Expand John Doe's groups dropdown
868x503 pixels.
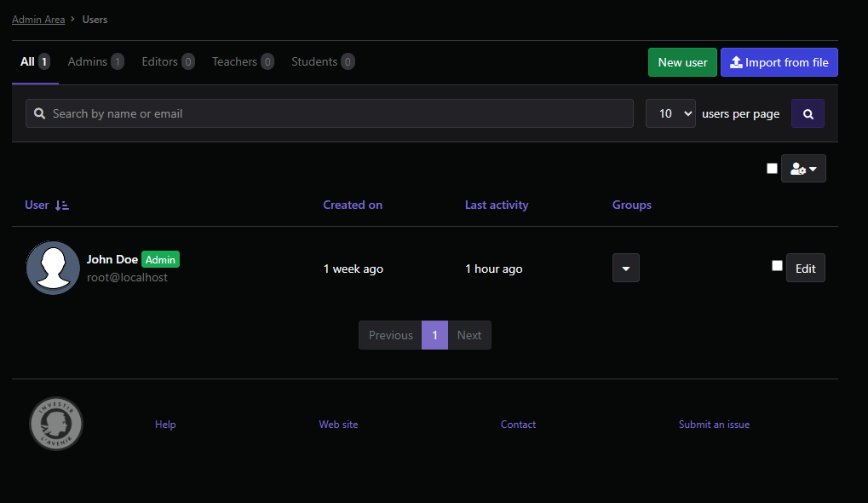pyautogui.click(x=625, y=269)
